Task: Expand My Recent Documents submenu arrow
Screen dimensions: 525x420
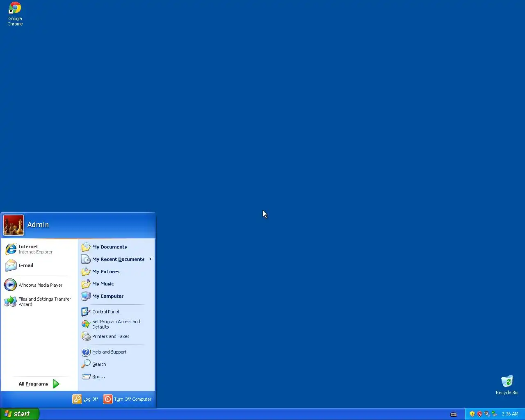Action: 151,259
